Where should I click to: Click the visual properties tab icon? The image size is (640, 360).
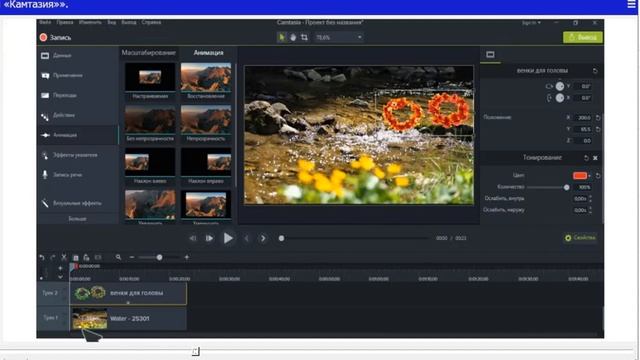click(x=490, y=55)
